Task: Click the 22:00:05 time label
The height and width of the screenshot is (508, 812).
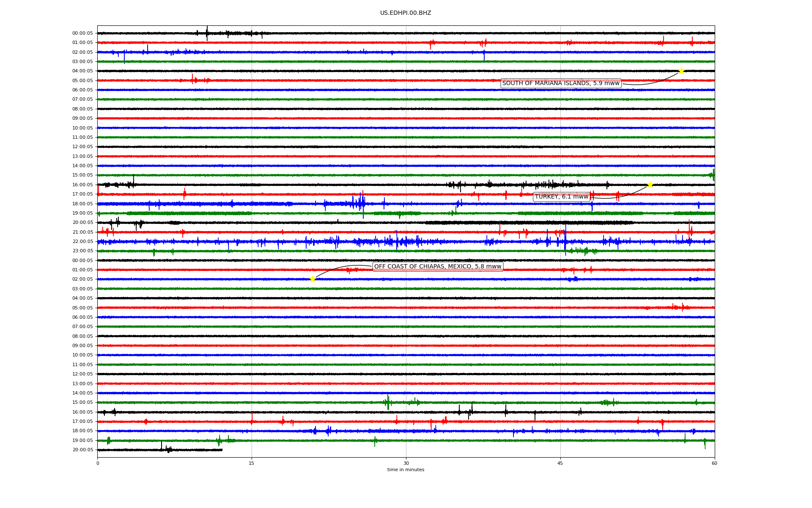Action: click(82, 242)
